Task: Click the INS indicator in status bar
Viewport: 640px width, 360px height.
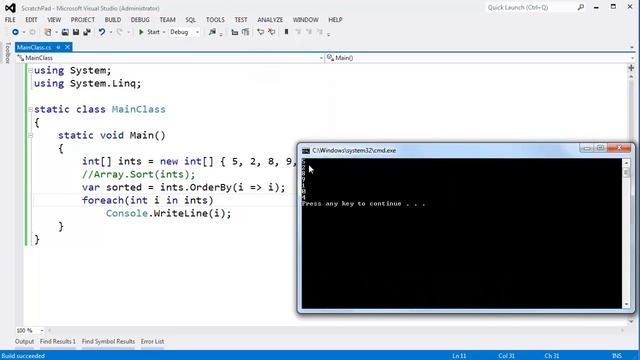Action: (617, 356)
